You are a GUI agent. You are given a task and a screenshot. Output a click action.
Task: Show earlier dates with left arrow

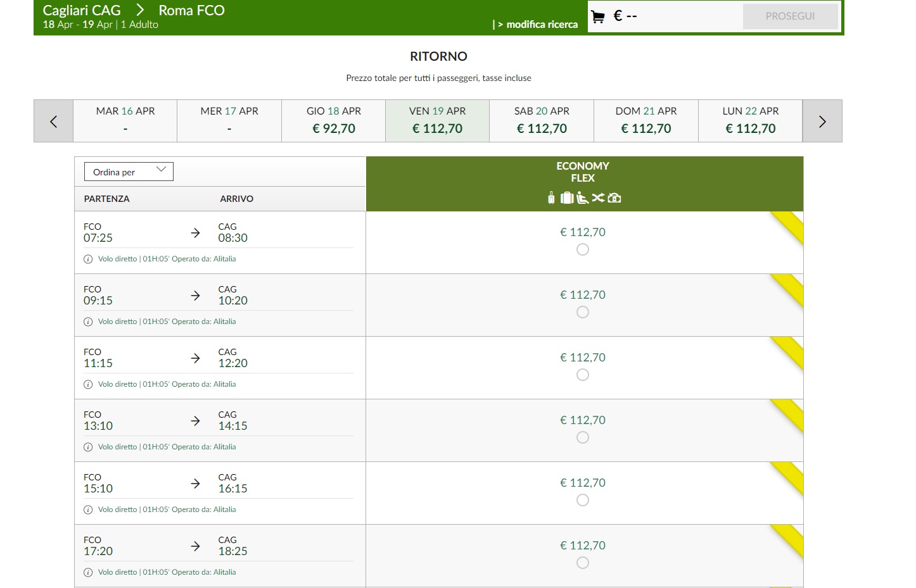point(54,121)
